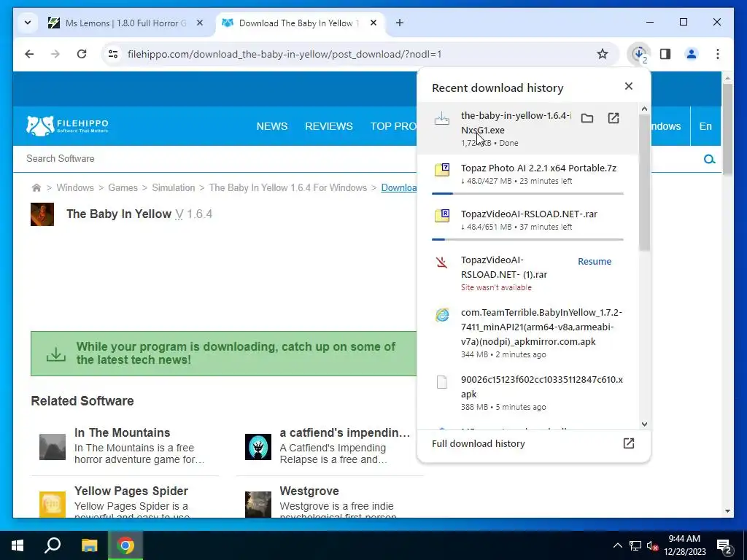747x560 pixels.
Task: Show the-baby-in-yellow exe in folder
Action: pos(587,118)
